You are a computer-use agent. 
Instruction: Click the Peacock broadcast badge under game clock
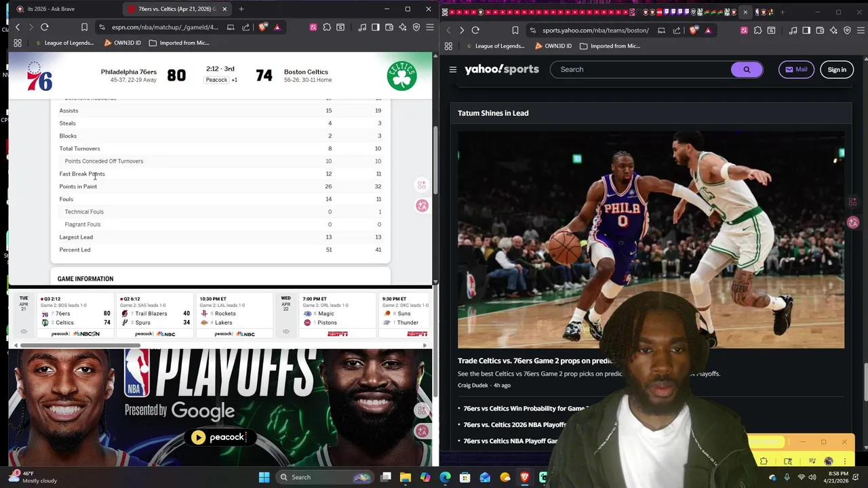[x=216, y=80]
